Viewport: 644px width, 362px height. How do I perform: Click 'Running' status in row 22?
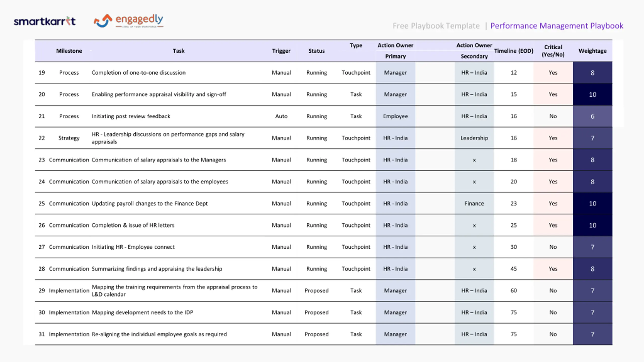pos(316,138)
